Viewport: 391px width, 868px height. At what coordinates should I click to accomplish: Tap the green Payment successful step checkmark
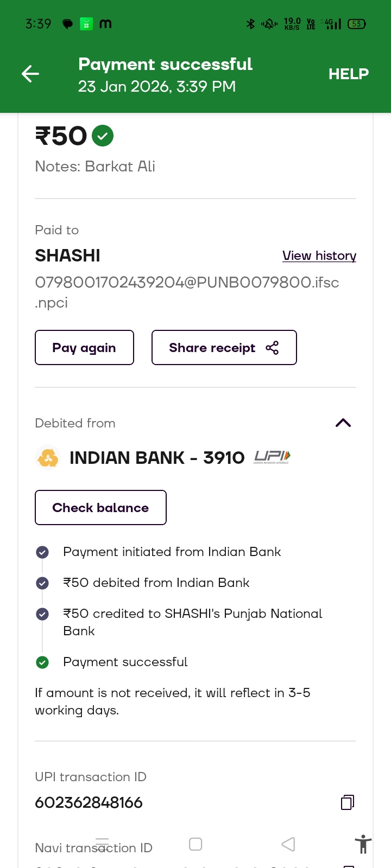(x=42, y=662)
